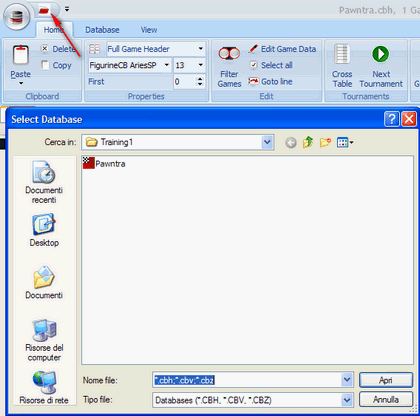Click the Goto line icon
This screenshot has height=416, width=420.
point(253,81)
